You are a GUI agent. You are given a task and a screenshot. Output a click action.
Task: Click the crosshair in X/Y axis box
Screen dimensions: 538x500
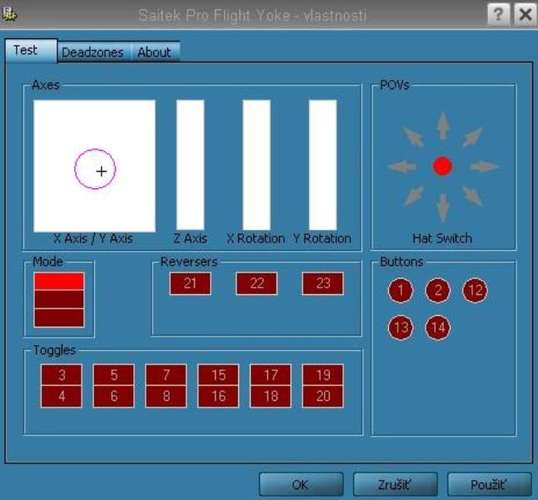pos(101,171)
